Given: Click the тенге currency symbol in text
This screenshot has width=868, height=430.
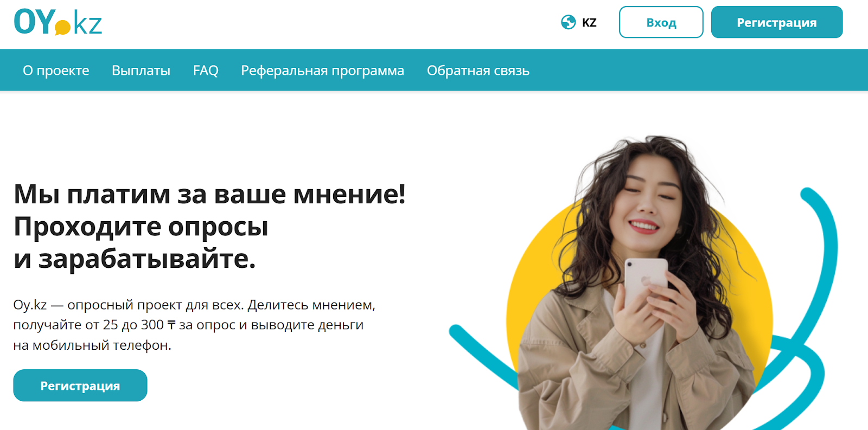Looking at the screenshot, I should pyautogui.click(x=171, y=325).
